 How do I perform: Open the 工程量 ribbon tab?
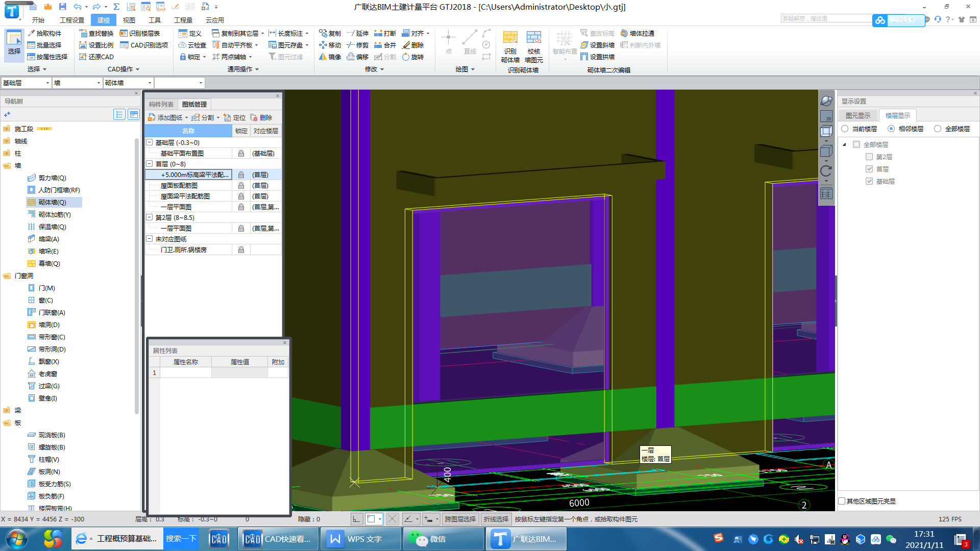(183, 20)
